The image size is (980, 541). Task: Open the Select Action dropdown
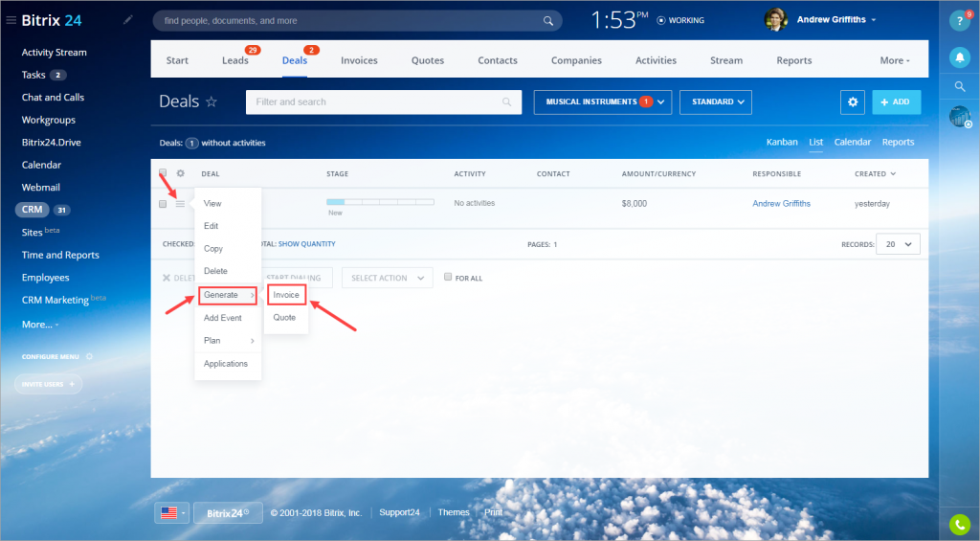(x=388, y=278)
